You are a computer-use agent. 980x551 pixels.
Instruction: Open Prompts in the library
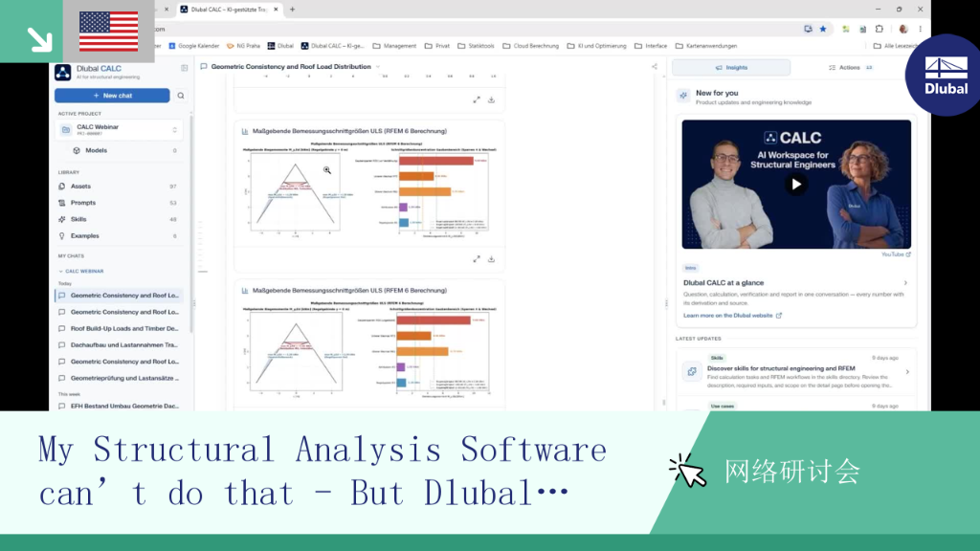118,203
